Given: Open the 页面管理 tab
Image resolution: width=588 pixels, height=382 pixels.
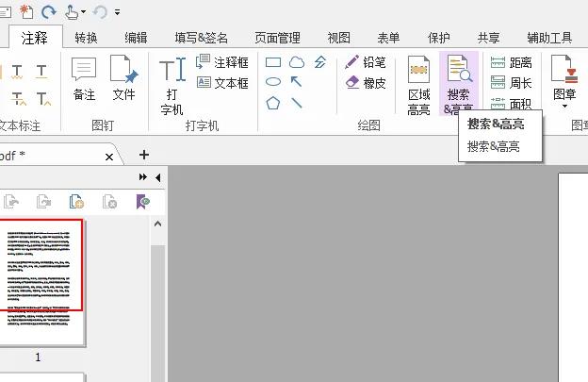Looking at the screenshot, I should coord(277,38).
